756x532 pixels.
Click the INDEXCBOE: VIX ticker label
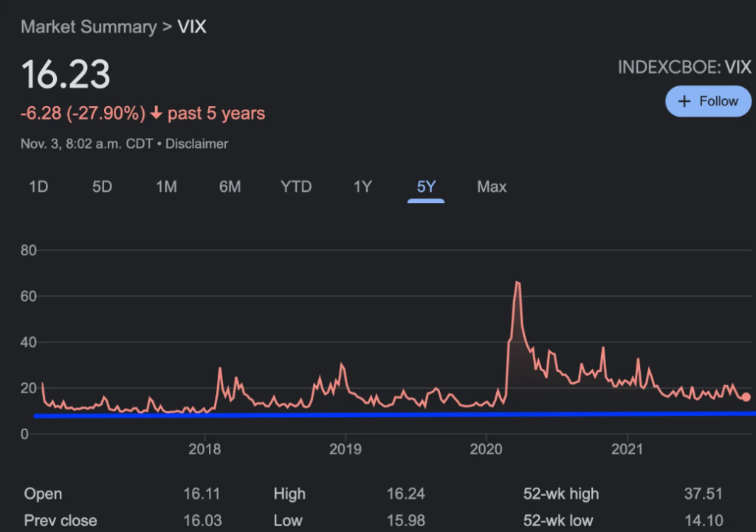click(684, 67)
